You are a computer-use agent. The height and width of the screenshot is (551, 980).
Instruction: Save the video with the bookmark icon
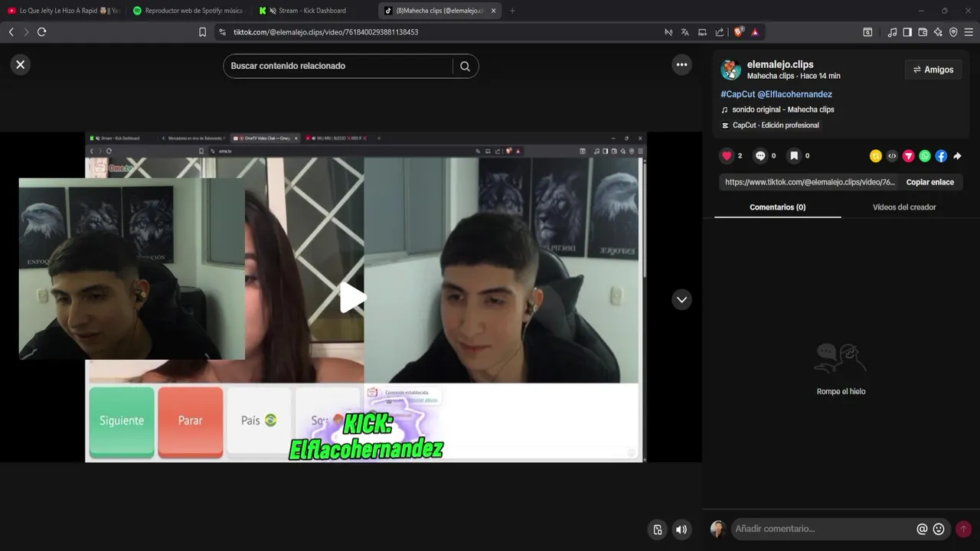click(x=794, y=155)
